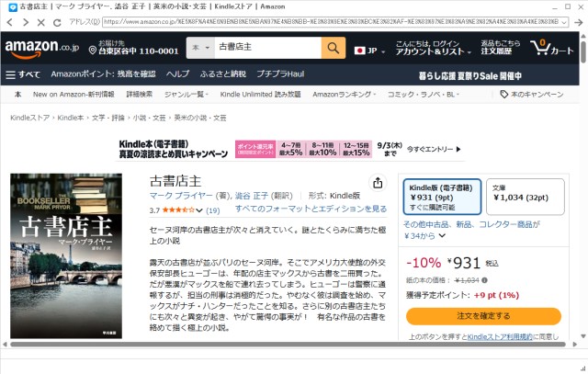Expand ジャンル一覧 dropdown
588x374 pixels.
pos(186,95)
